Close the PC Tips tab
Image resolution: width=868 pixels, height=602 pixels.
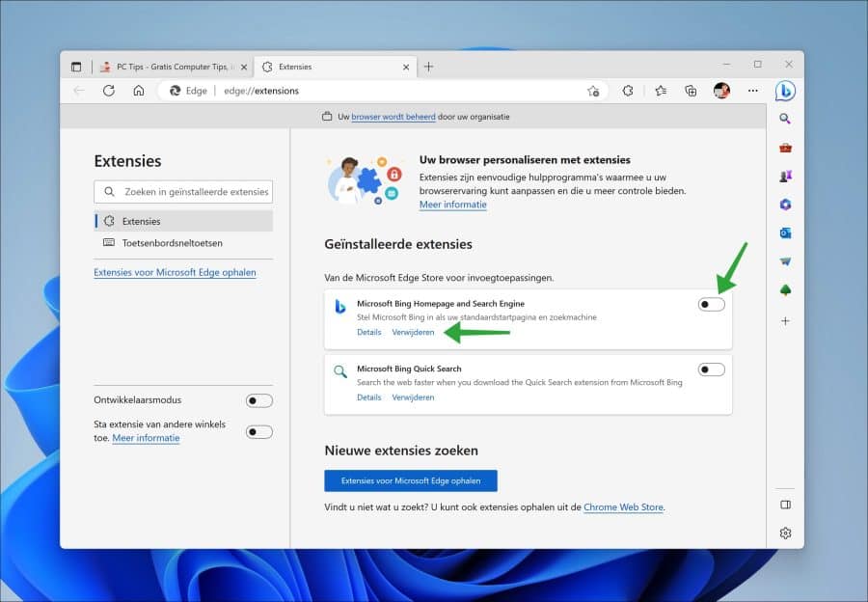[x=244, y=67]
